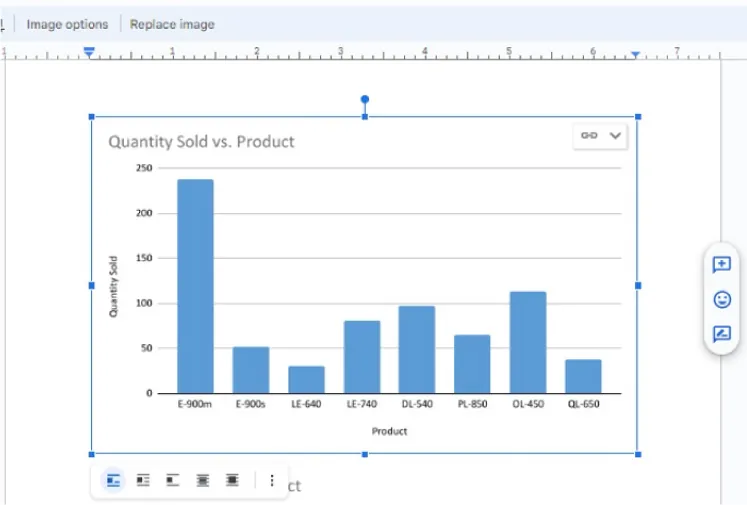Add a comment using the side icon

click(721, 265)
